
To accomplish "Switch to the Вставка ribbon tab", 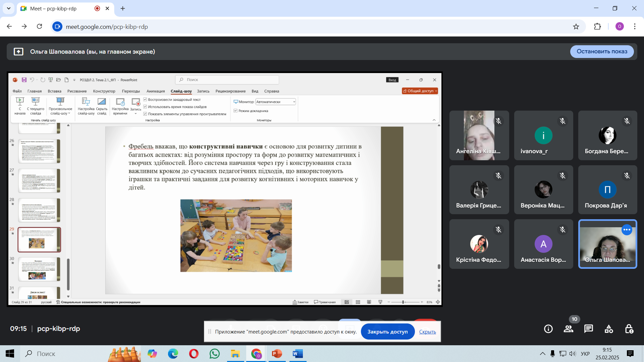I will click(54, 91).
